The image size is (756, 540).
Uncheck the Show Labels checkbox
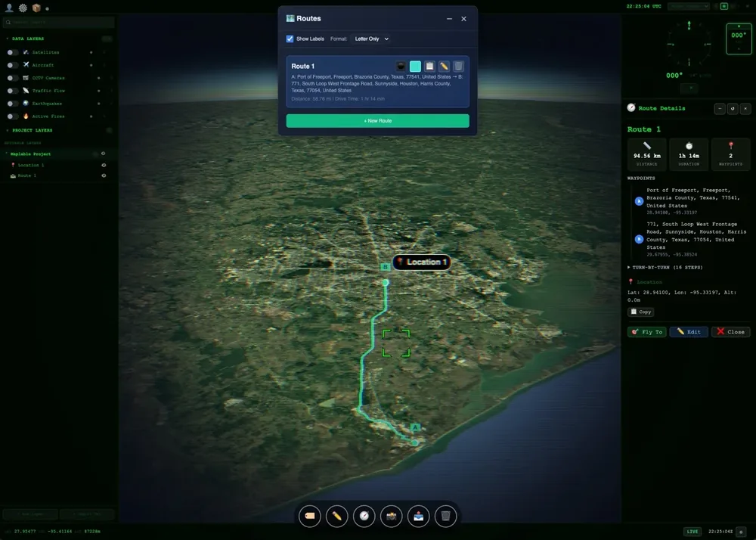290,39
